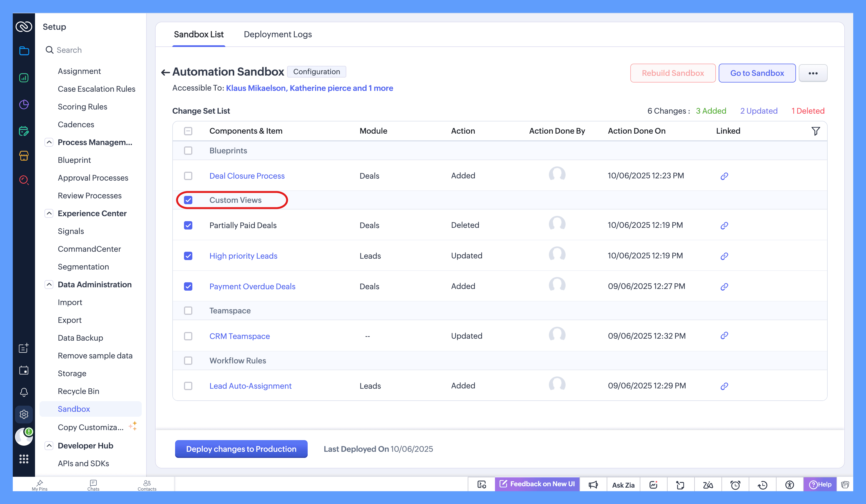Screen dimensions: 866x504
Task: Uncheck the Custom Views group checkbox
Action: [x=188, y=200]
